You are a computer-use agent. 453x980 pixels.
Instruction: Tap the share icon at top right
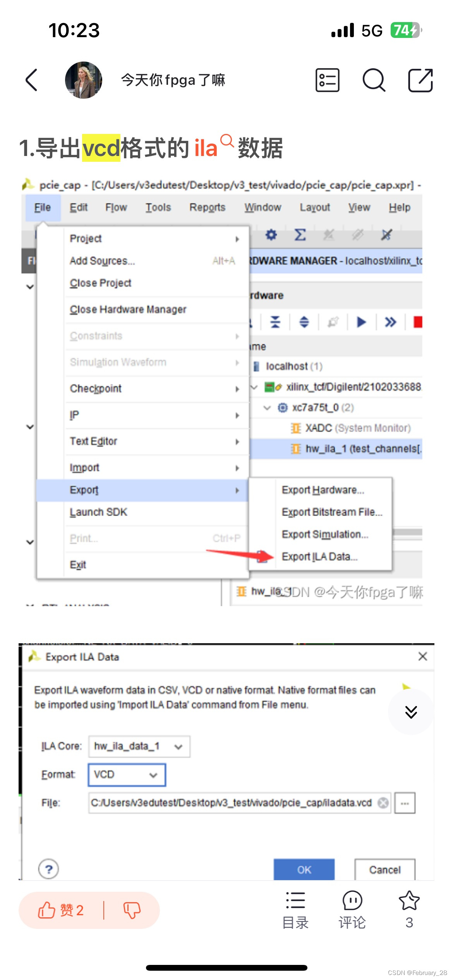coord(420,80)
